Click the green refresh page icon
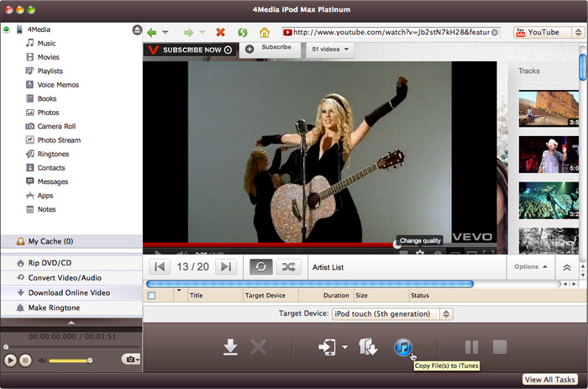Image resolution: width=588 pixels, height=389 pixels. 242,33
